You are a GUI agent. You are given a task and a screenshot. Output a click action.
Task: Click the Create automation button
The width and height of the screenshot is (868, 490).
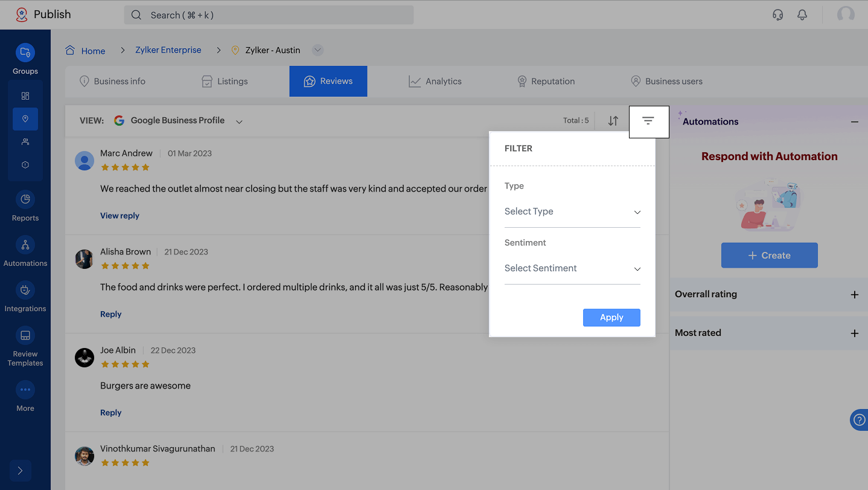pyautogui.click(x=770, y=256)
